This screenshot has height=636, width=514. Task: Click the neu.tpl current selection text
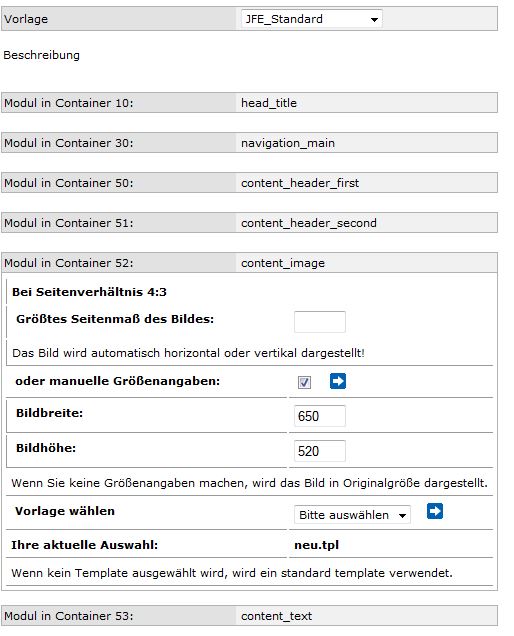pos(316,545)
